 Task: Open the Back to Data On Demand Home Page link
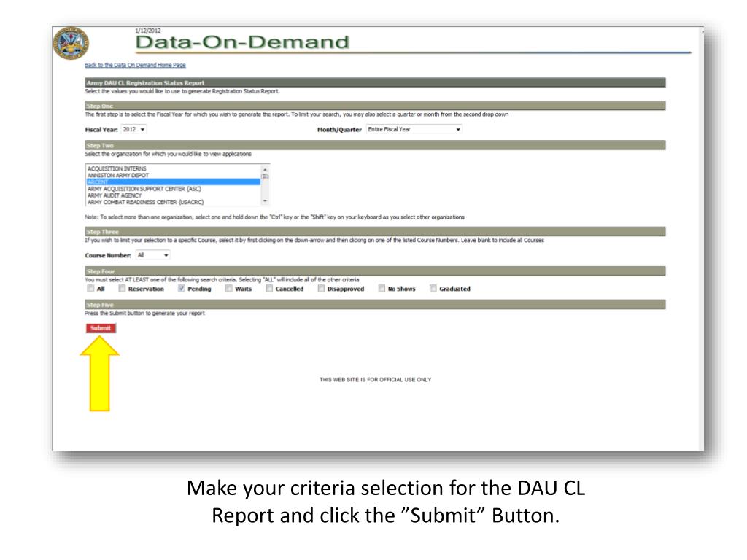(x=135, y=65)
